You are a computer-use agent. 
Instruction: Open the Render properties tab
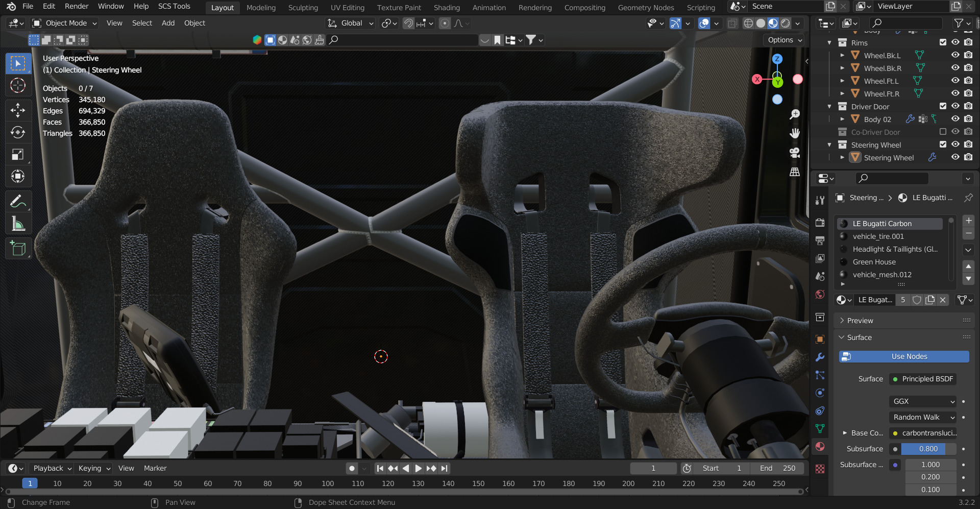click(x=820, y=223)
